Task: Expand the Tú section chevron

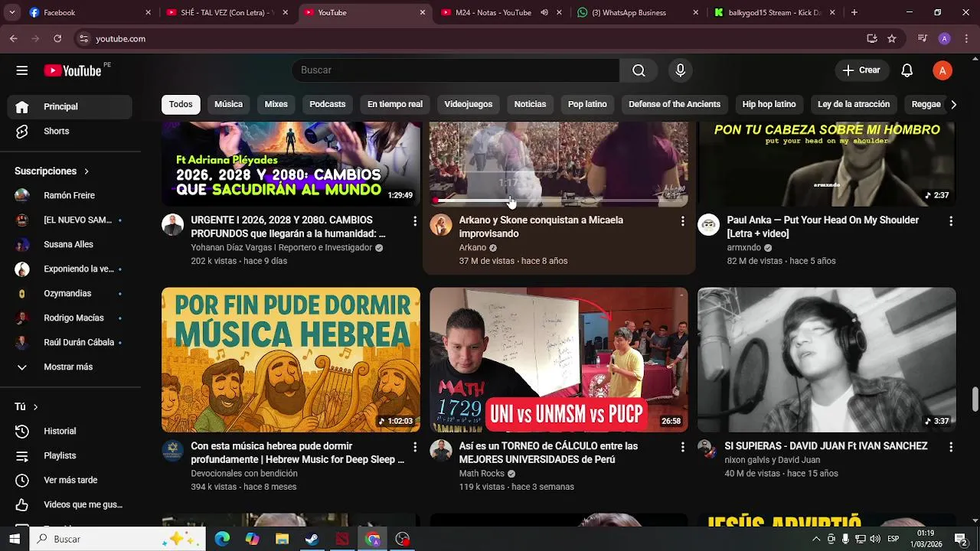Action: pos(35,407)
